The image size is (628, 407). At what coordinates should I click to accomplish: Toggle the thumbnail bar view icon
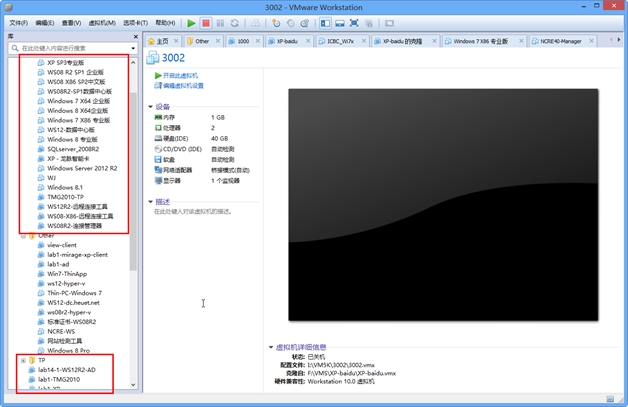(340, 23)
